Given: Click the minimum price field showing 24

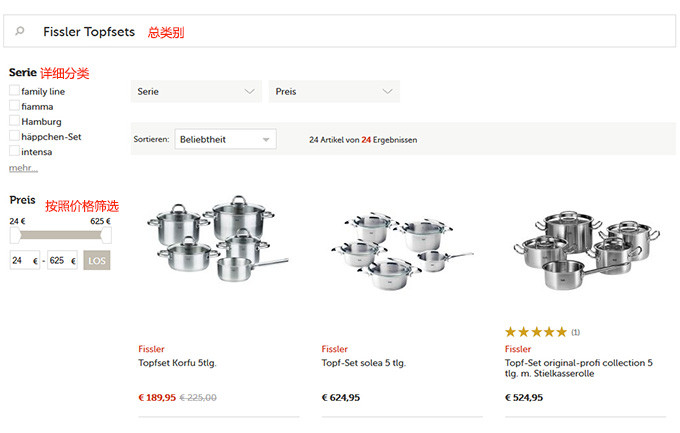Looking at the screenshot, I should pos(25,260).
